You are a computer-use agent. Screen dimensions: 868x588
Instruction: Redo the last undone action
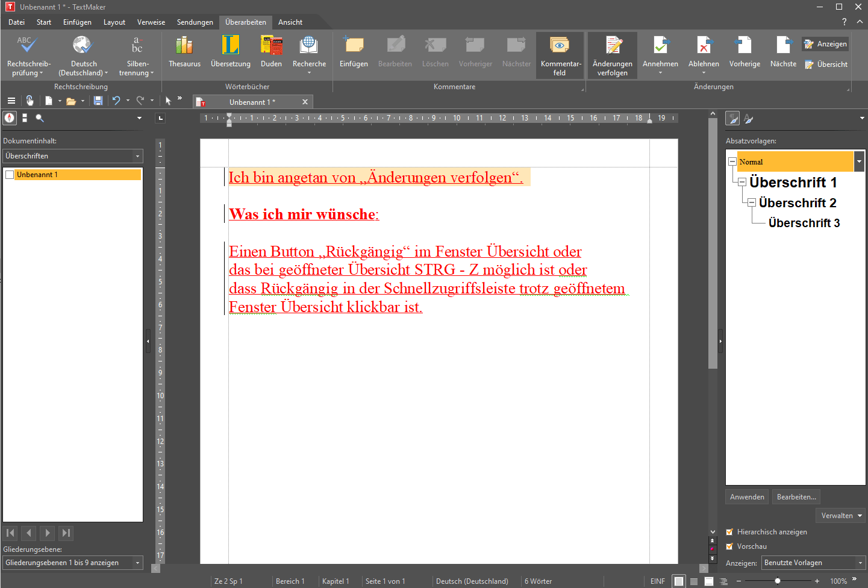[x=140, y=101]
